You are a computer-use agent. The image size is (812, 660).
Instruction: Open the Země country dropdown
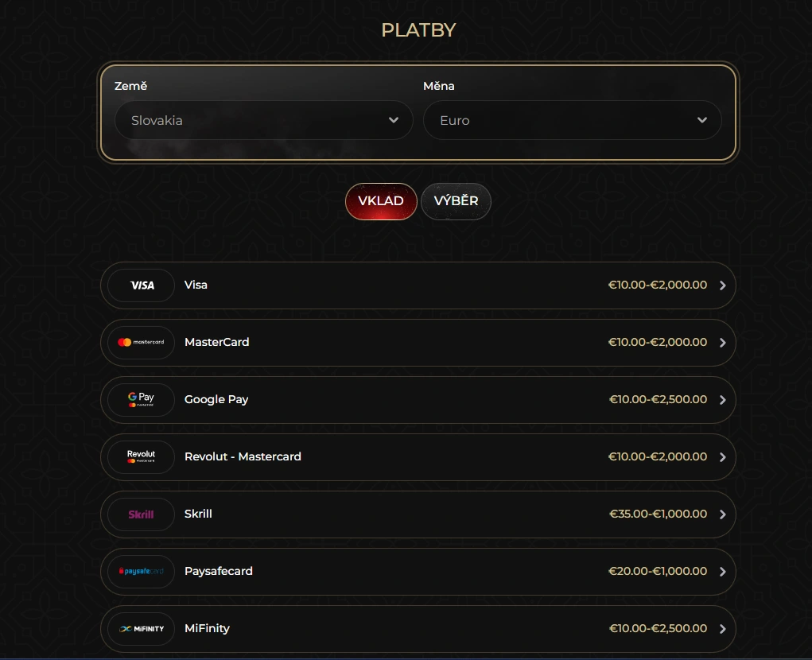pyautogui.click(x=264, y=121)
